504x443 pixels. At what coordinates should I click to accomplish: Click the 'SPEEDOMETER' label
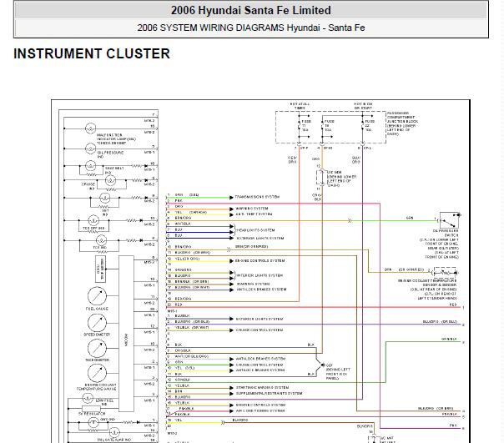tap(97, 335)
